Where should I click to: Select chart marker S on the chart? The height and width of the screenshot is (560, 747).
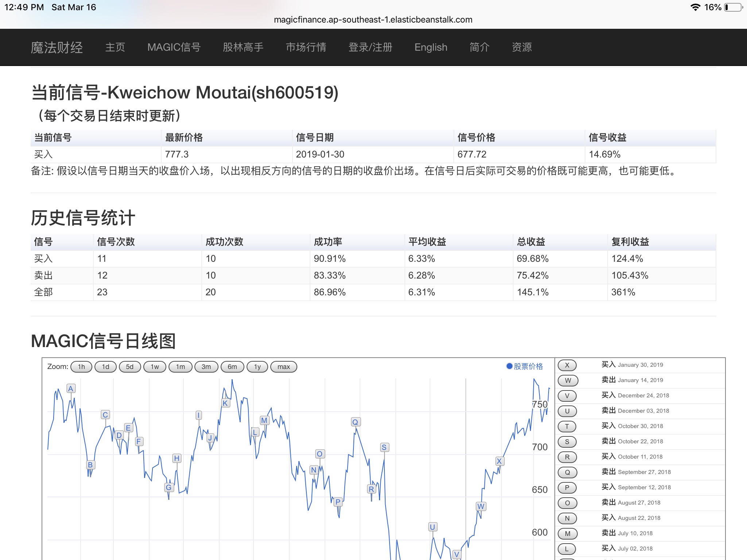click(384, 447)
